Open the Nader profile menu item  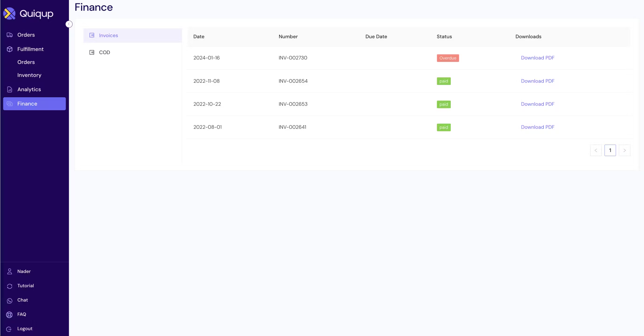click(24, 271)
